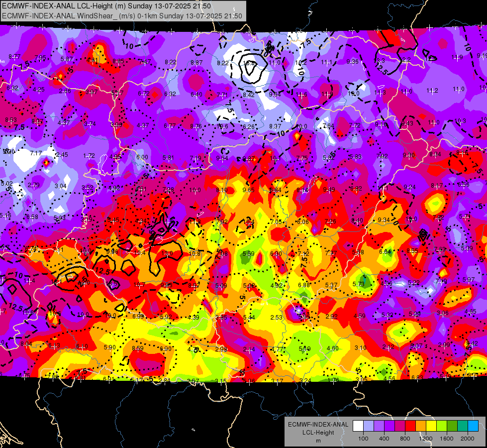487x448 pixels.
Task: Click the 5.81 grid point value
Action: point(168,158)
